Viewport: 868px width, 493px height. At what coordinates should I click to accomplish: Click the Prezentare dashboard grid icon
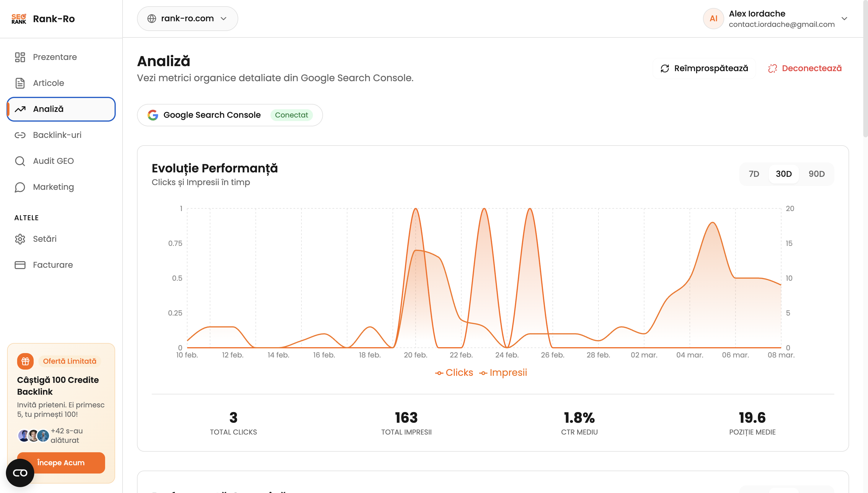(x=20, y=57)
